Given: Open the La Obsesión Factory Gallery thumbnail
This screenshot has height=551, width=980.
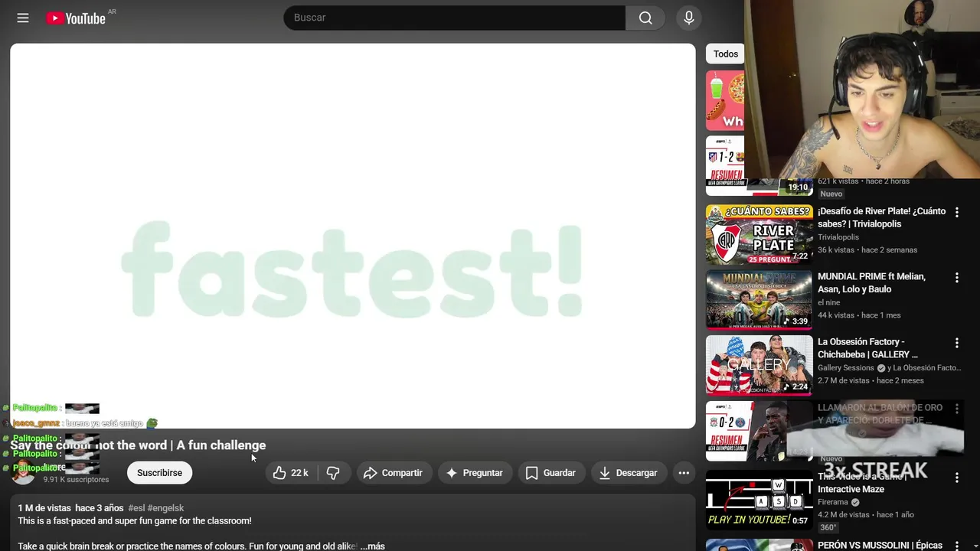Looking at the screenshot, I should pos(759,365).
